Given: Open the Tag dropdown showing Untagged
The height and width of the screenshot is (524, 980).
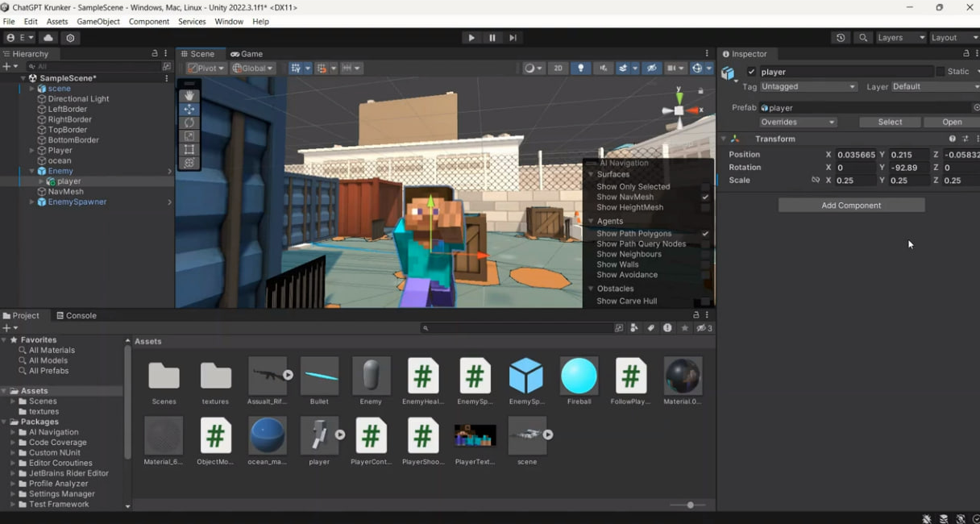Looking at the screenshot, I should click(x=808, y=86).
